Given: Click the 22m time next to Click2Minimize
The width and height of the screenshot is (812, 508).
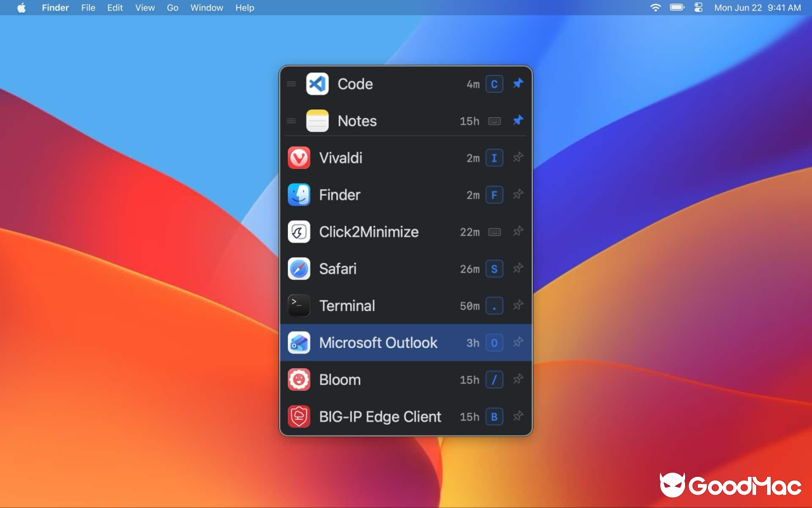Looking at the screenshot, I should coord(470,232).
